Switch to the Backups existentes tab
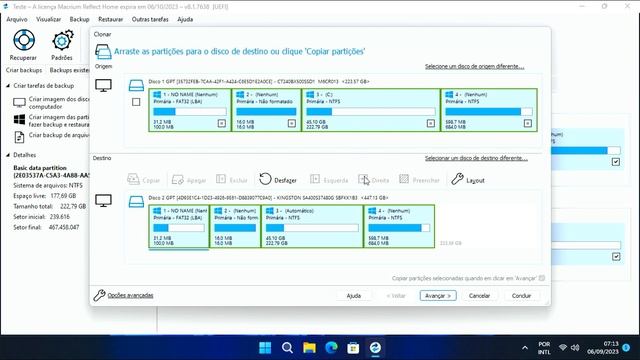This screenshot has height=360, width=640. (x=69, y=70)
